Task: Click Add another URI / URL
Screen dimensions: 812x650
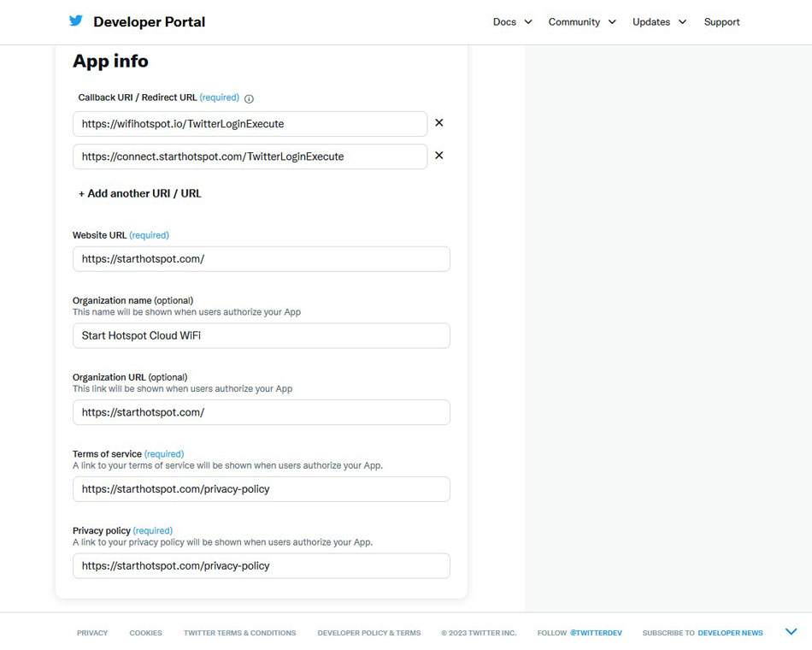Action: point(140,193)
